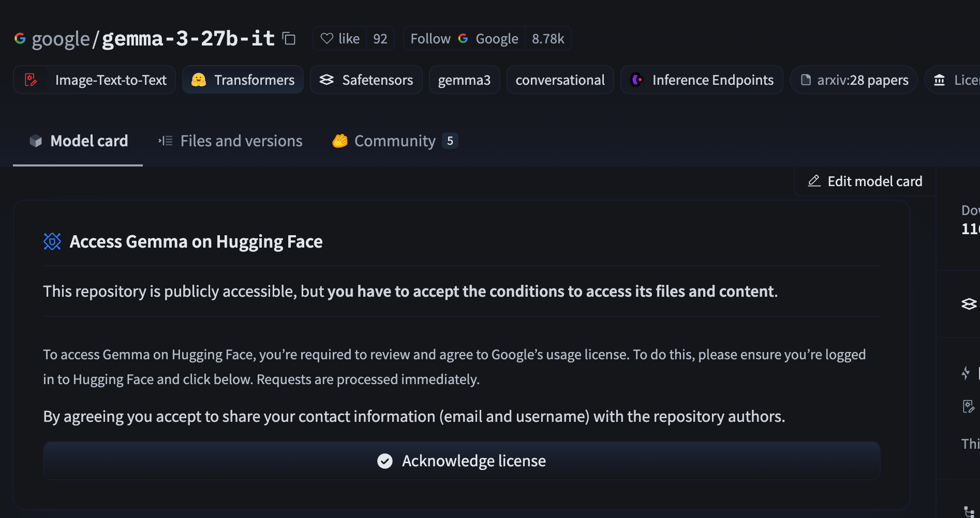Click the Image-Text-to-Text tag icon
980x518 pixels.
31,80
